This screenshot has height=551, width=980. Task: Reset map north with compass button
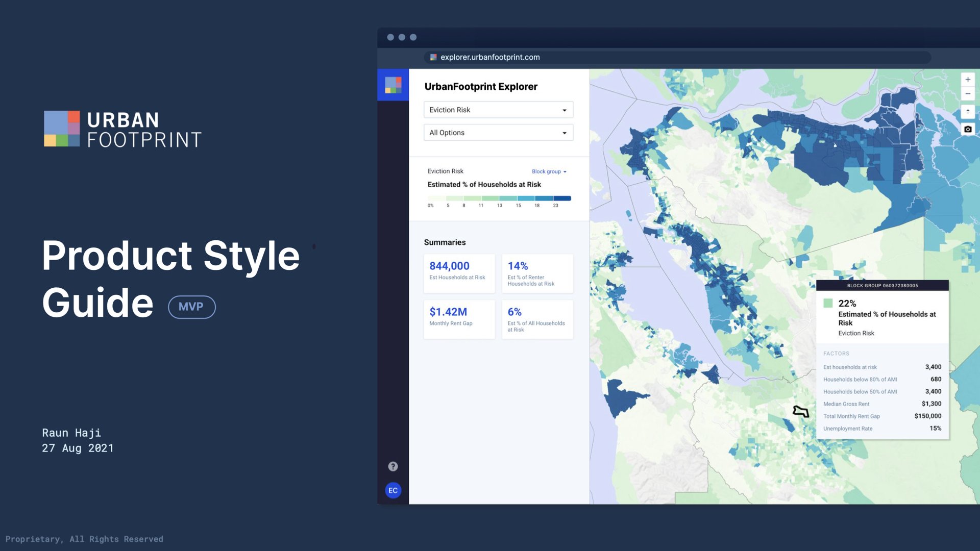coord(968,111)
